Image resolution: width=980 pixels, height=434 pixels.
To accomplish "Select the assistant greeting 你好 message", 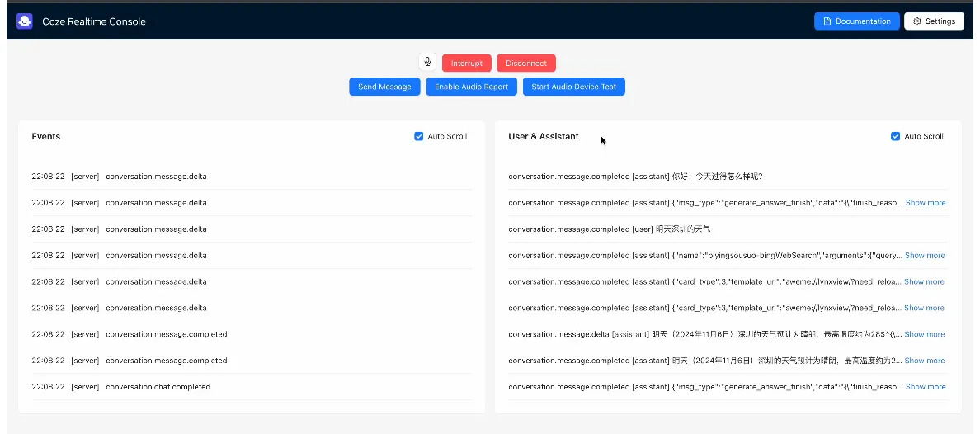I will tap(728, 177).
